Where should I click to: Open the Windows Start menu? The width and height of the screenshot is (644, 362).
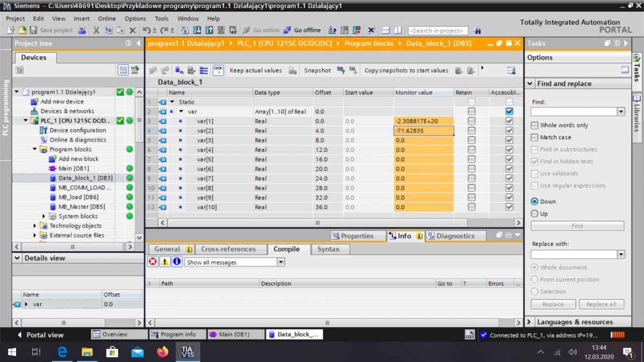(12, 352)
